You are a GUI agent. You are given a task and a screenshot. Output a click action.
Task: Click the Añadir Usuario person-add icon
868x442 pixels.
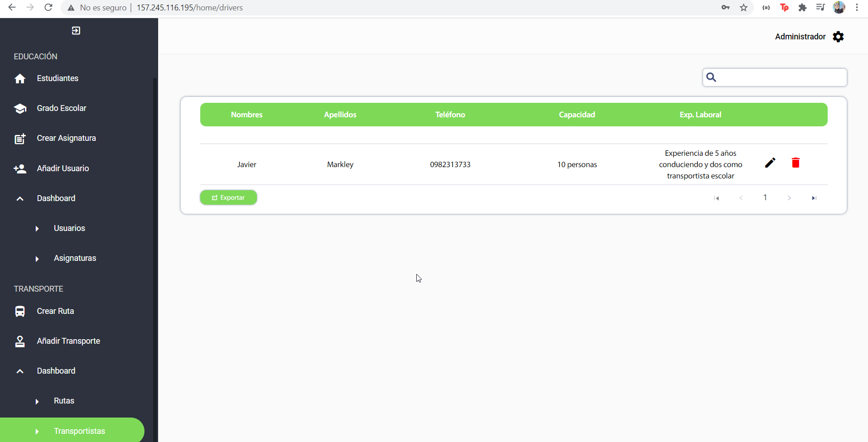[x=20, y=168]
